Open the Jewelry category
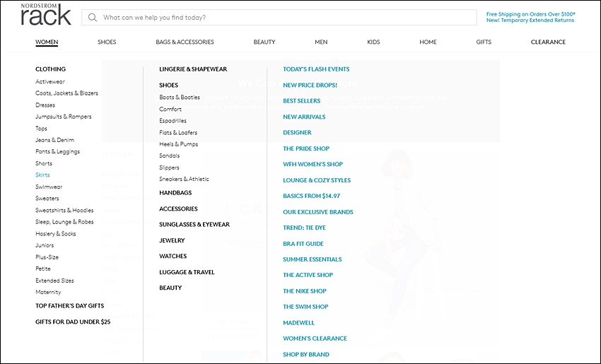The width and height of the screenshot is (601, 364). tap(172, 240)
